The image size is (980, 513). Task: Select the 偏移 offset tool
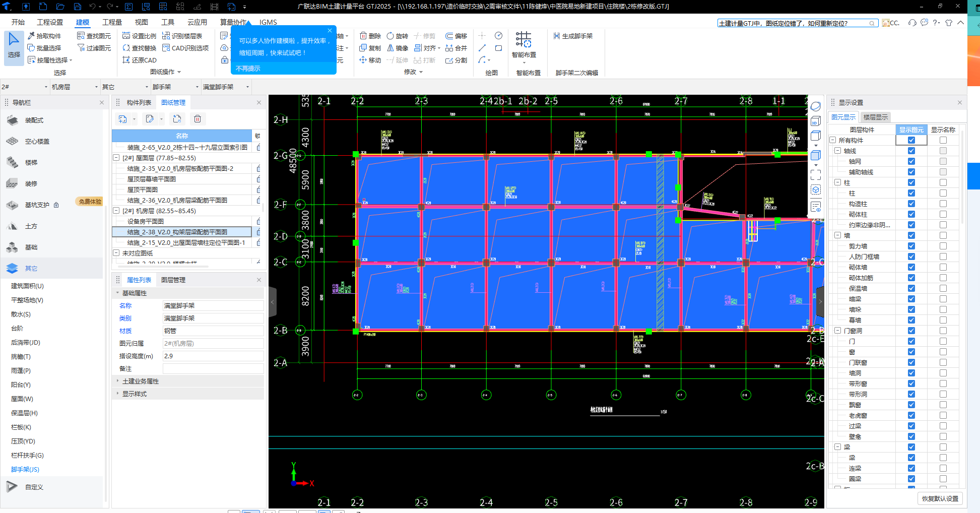456,36
